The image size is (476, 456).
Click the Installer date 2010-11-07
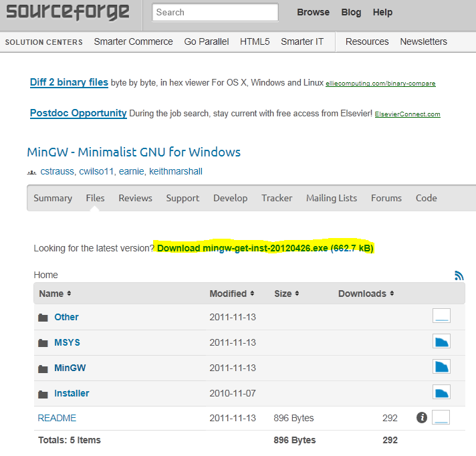[233, 393]
